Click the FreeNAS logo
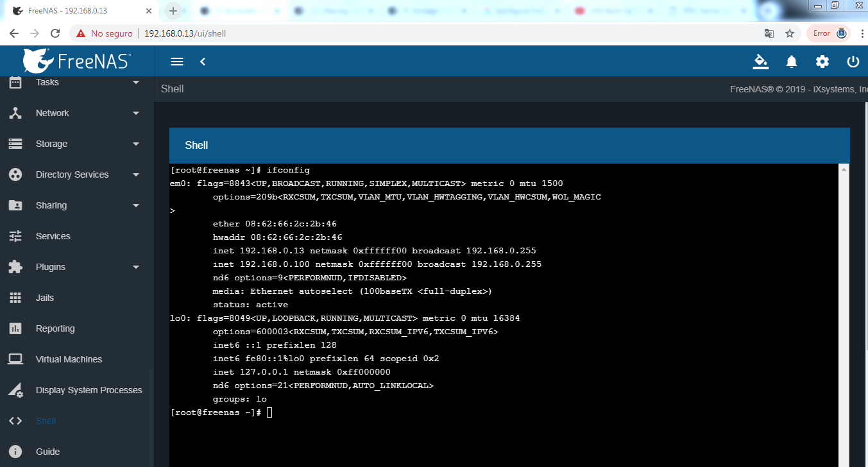The image size is (868, 467). pyautogui.click(x=77, y=60)
